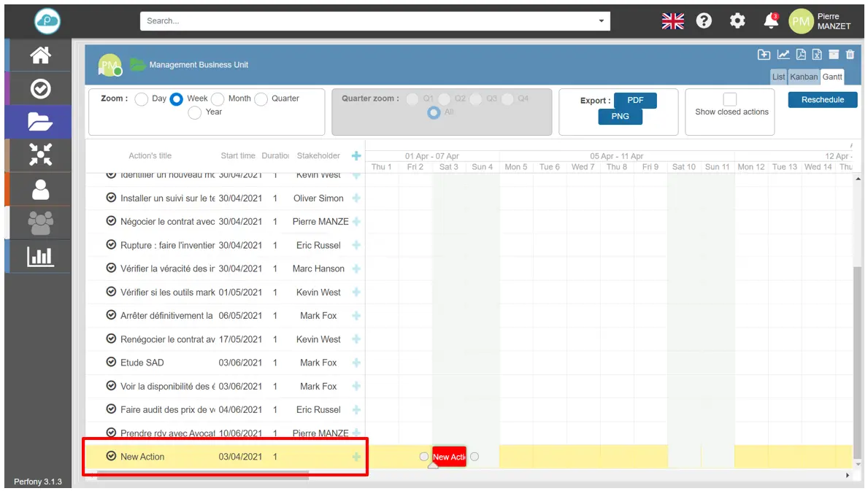The width and height of the screenshot is (868, 491).
Task: Click the red New Action Gantt bar
Action: pos(449,457)
